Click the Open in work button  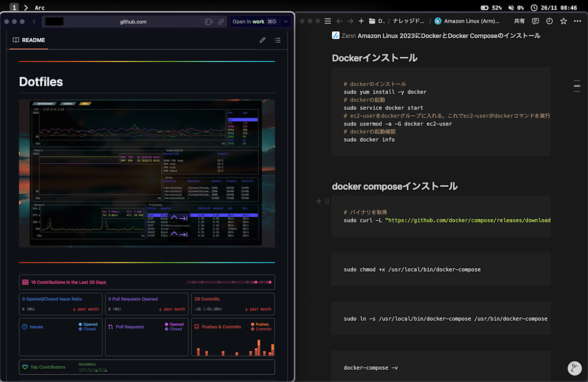254,22
